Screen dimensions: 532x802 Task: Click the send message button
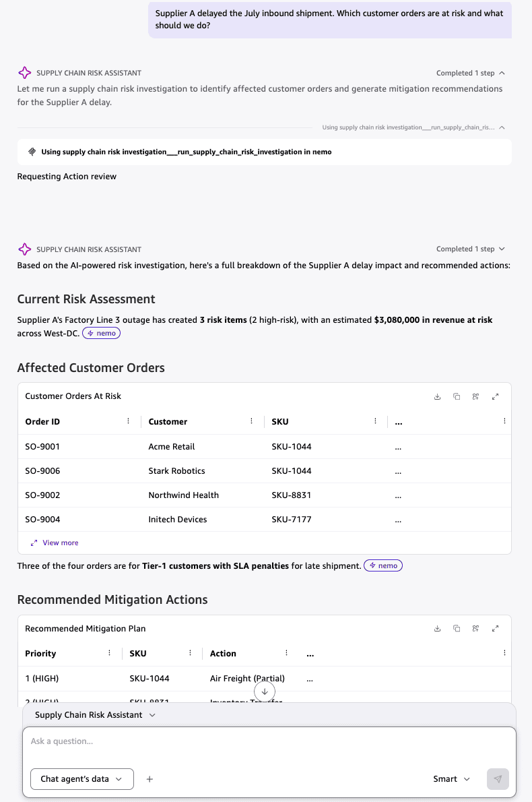tap(498, 779)
